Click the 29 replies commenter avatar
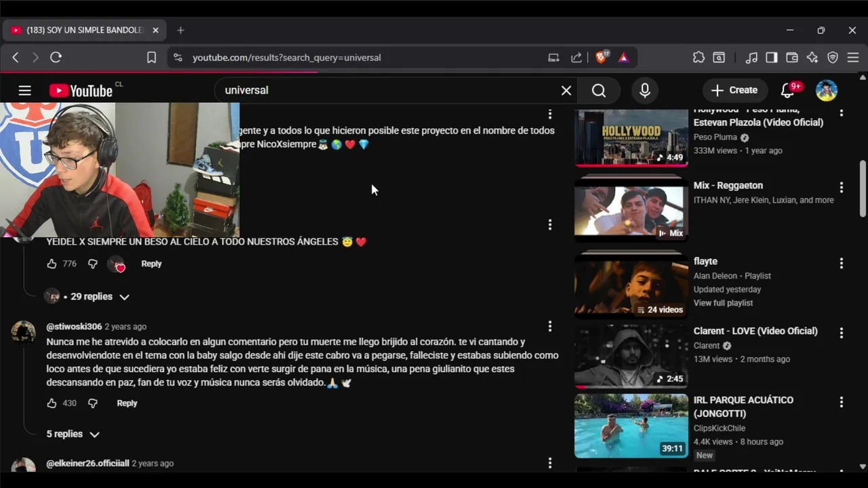The height and width of the screenshot is (488, 868). click(52, 296)
